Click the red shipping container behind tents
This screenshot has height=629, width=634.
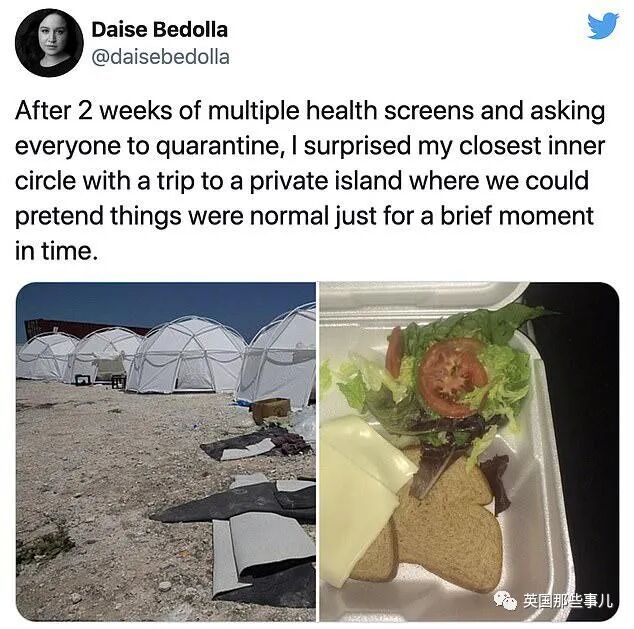coord(81,327)
